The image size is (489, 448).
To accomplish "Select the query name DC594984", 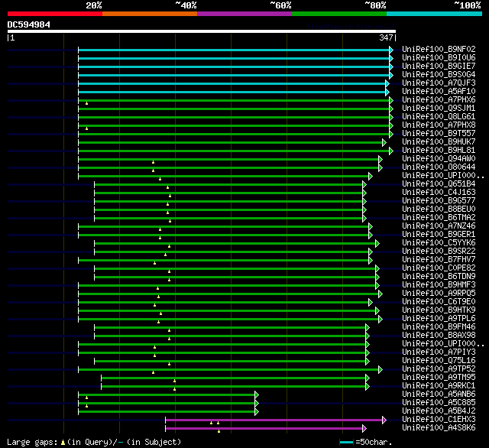I will (29, 24).
